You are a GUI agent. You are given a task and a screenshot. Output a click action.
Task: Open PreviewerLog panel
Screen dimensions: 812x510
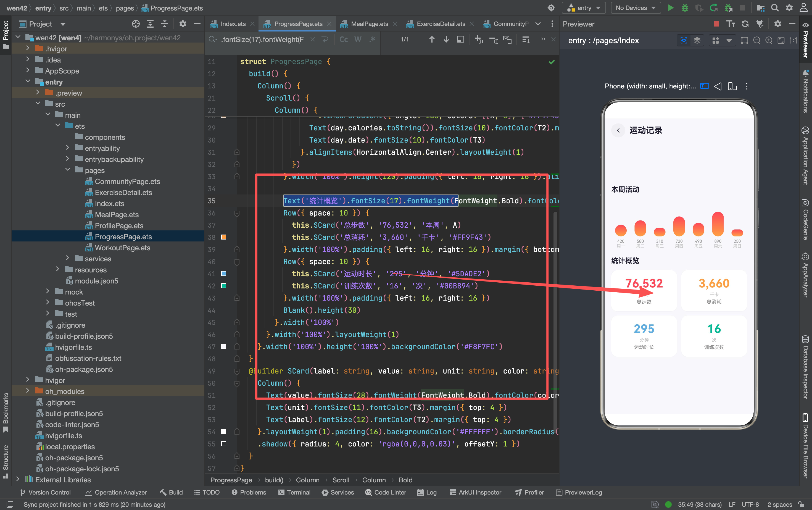click(579, 493)
